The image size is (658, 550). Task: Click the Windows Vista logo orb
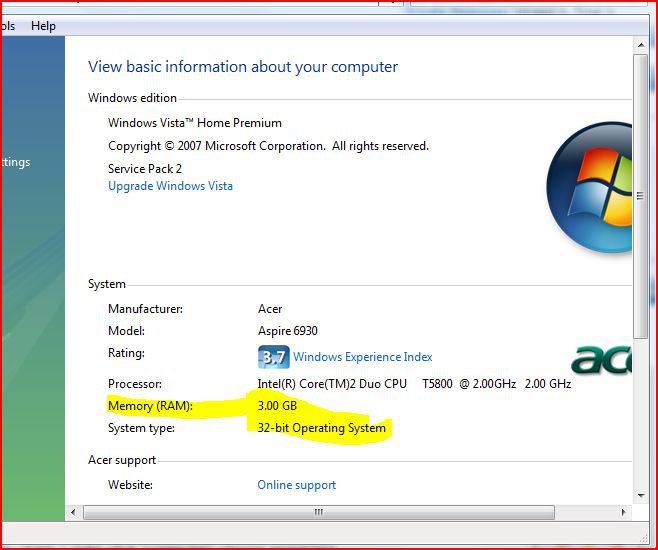[x=590, y=188]
